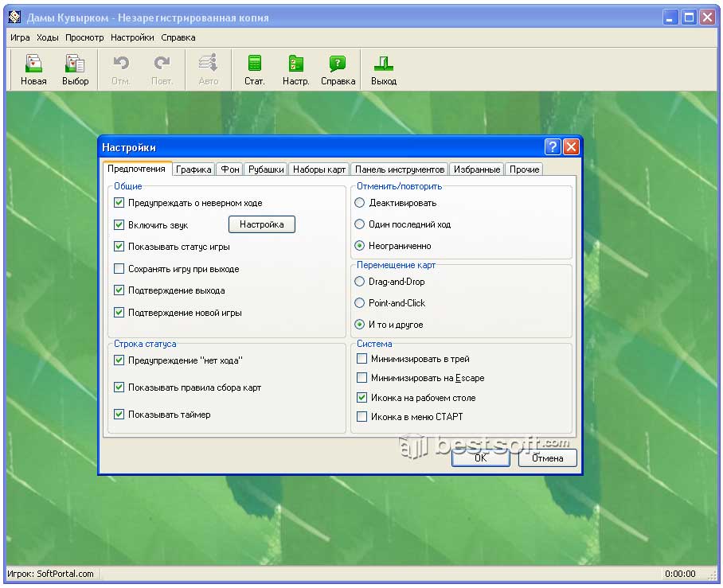This screenshot has width=723, height=588.
Task: Click the dialog's question mark help button
Action: pos(553,147)
